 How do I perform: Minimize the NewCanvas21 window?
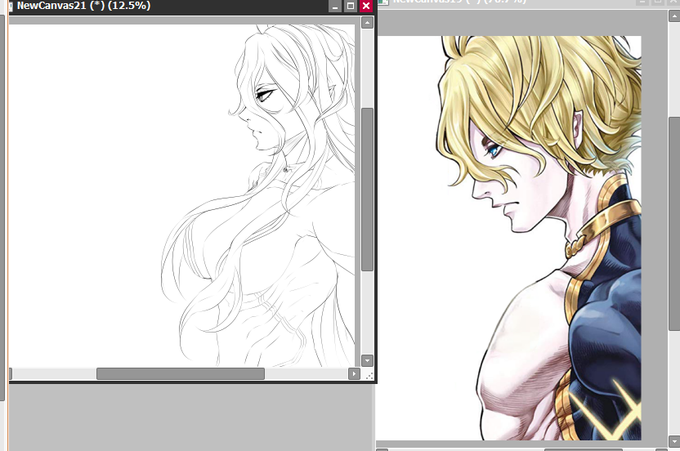click(335, 6)
